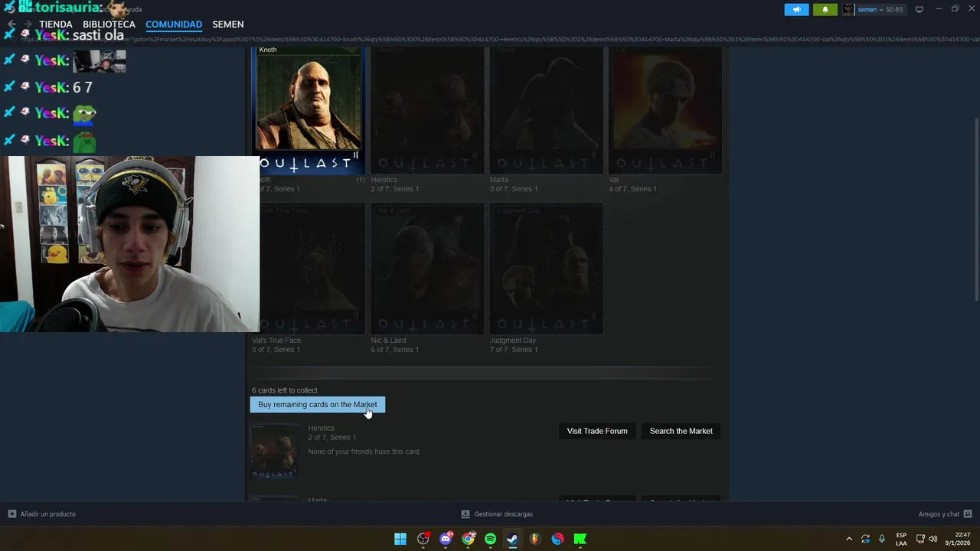Select the Heretics card in the grid

[427, 109]
